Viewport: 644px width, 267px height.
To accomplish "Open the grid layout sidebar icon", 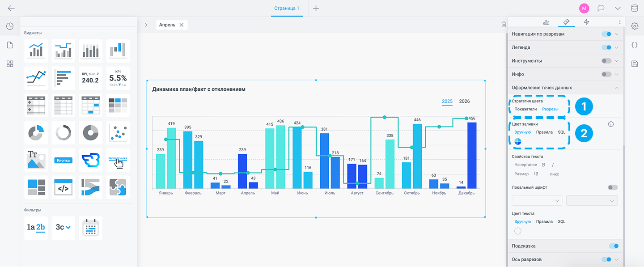I will pyautogui.click(x=10, y=64).
